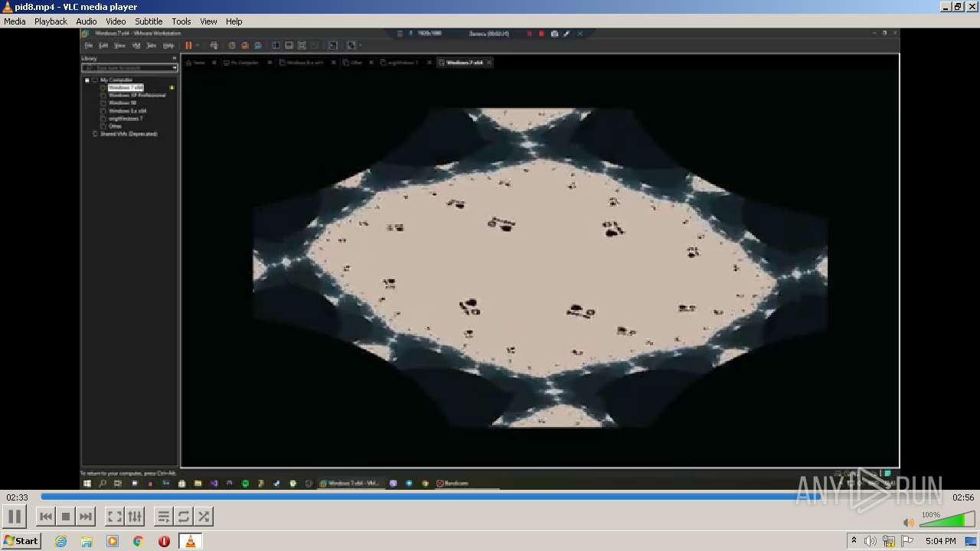980x551 pixels.
Task: Toggle the total time 02:56 label
Action: [x=962, y=497]
